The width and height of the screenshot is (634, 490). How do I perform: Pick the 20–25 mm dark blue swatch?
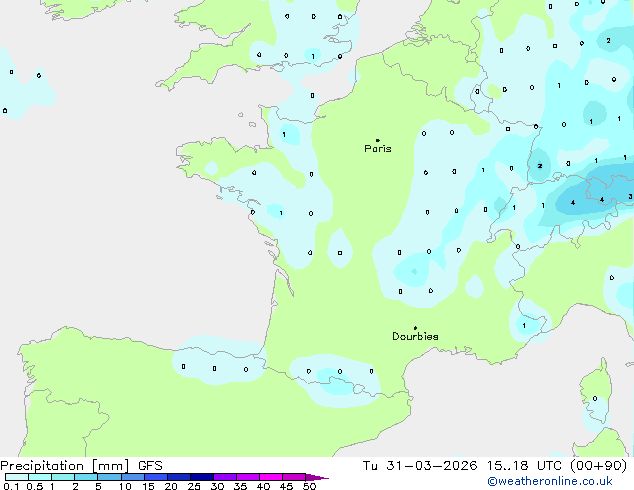coord(179,477)
